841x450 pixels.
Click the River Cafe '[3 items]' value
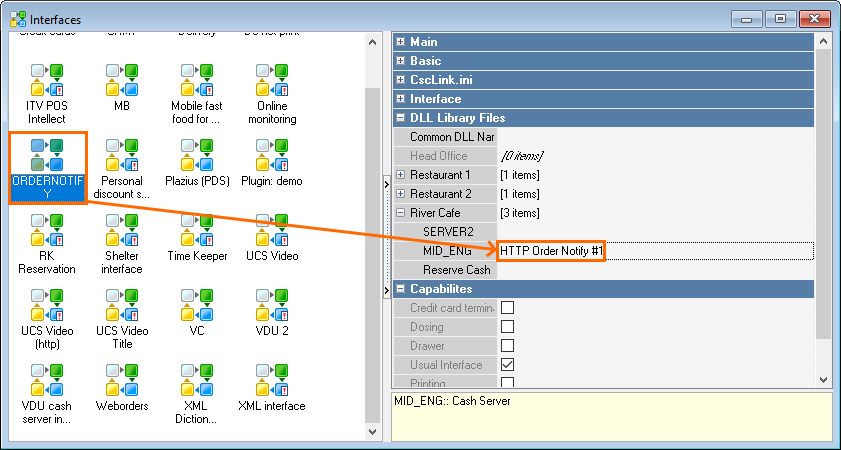point(520,213)
